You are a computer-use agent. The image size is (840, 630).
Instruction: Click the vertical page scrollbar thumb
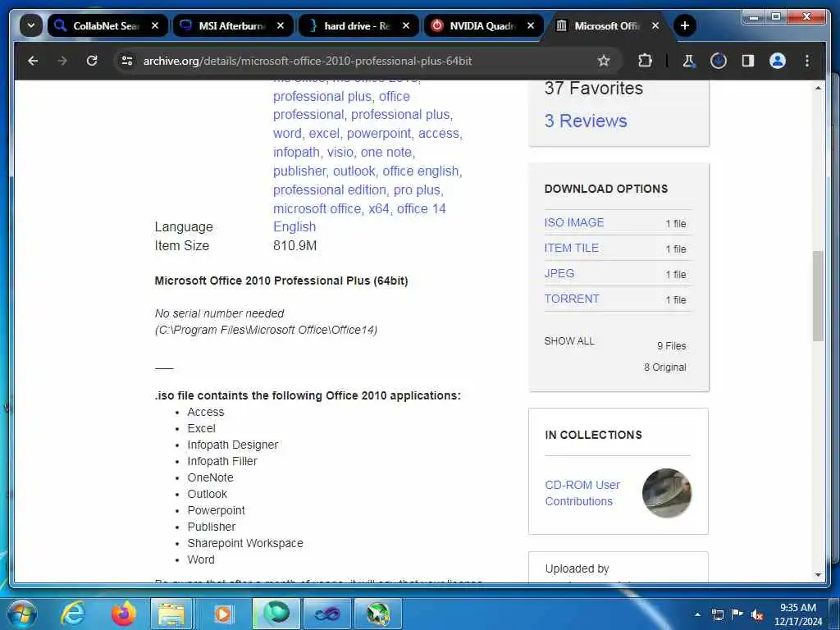coord(818,295)
